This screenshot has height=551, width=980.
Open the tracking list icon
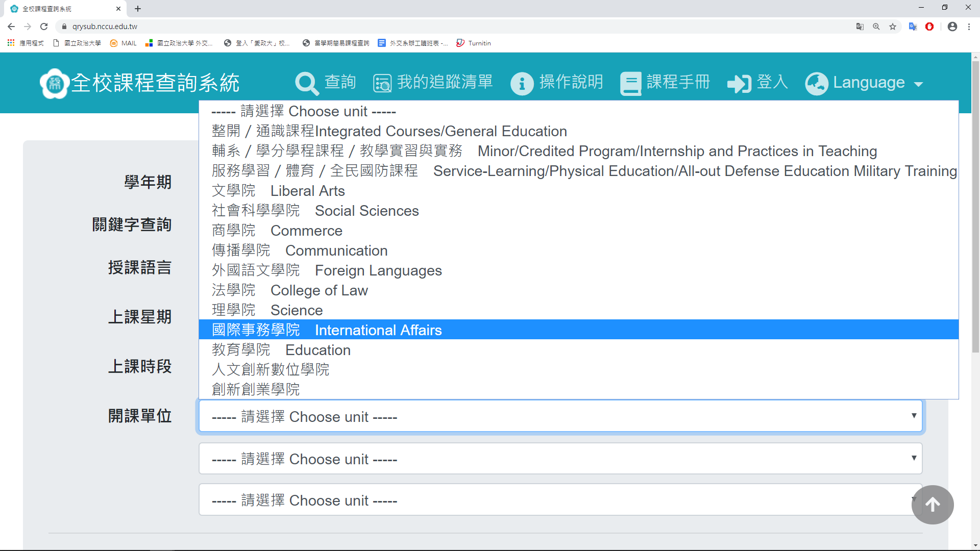[x=382, y=83]
